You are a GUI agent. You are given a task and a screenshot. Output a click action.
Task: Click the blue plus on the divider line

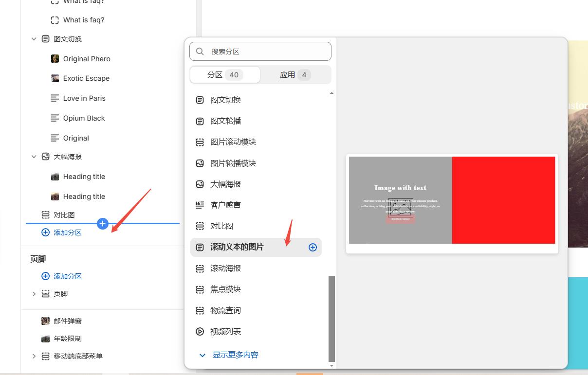click(x=102, y=223)
